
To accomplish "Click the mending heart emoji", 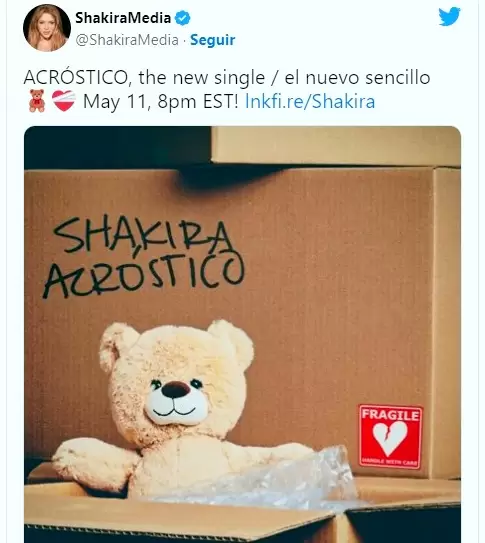I will 64,101.
